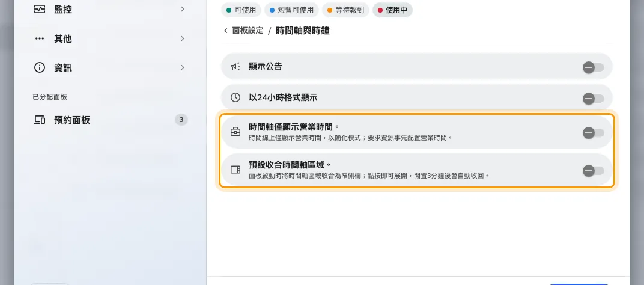Viewport: 644px width, 285px height.
Task: Click the 預設收合時間軸區域 title text
Action: tap(290, 165)
